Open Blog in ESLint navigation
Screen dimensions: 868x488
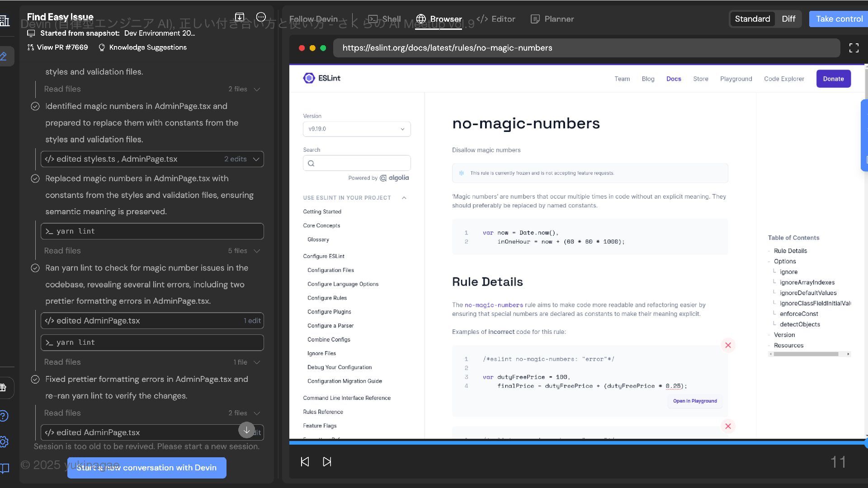(648, 79)
